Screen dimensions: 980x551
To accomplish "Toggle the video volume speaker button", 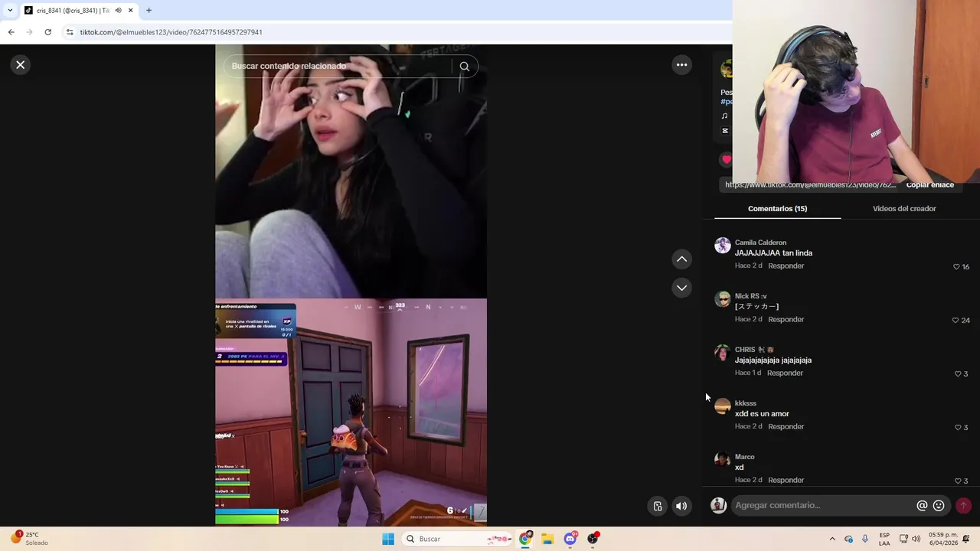I will pyautogui.click(x=681, y=506).
